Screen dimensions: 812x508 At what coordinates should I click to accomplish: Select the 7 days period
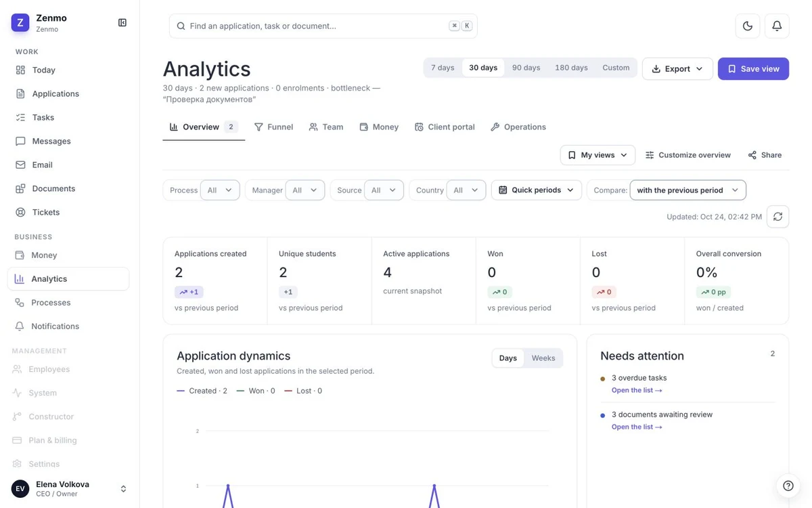point(443,68)
